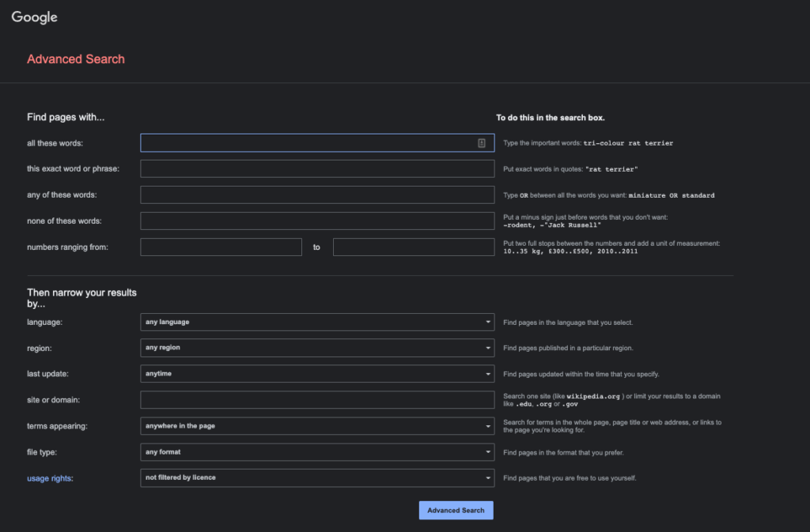This screenshot has height=532, width=810.
Task: Click the numbers ranging from start field
Action: click(x=221, y=247)
